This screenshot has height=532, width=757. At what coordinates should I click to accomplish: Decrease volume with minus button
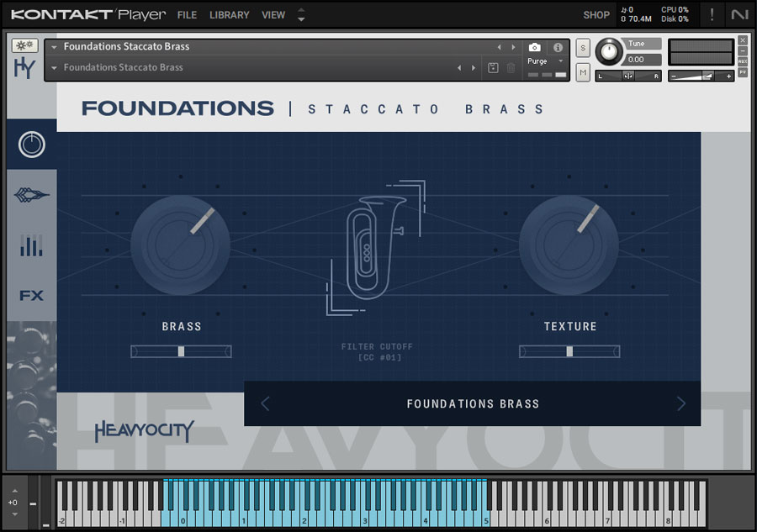(674, 76)
